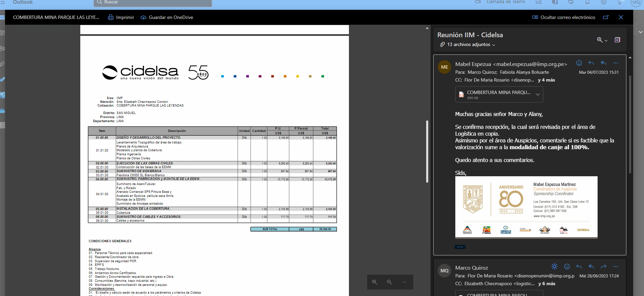Toggle light mode sun icon on Marco's message
This screenshot has width=644, height=296.
coord(554,267)
